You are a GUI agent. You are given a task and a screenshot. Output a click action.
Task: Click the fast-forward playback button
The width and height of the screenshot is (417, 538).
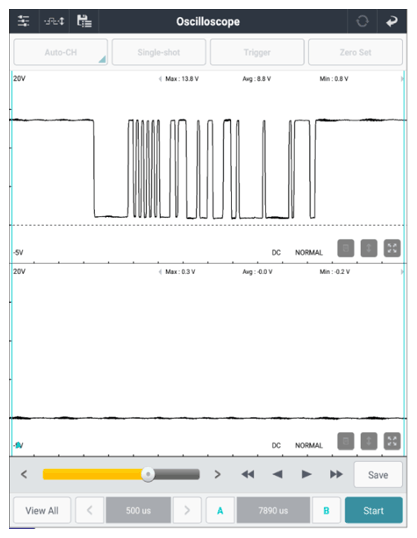click(x=336, y=474)
